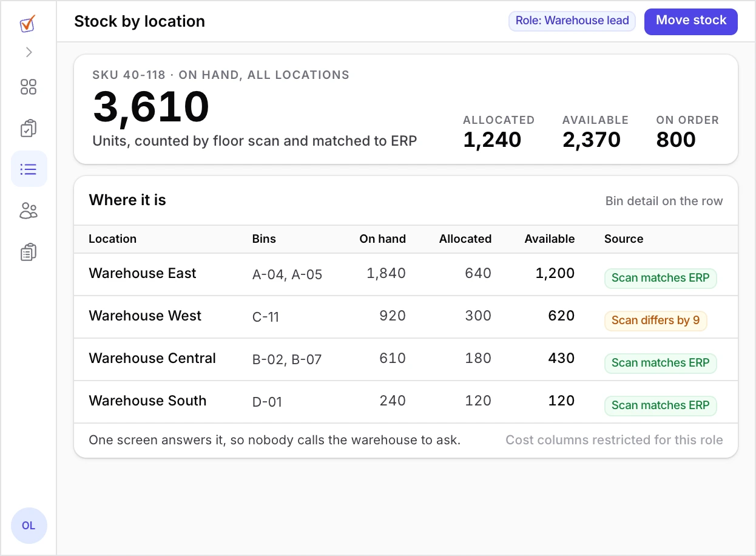Click Warehouse Central's Scan matches ERP badge
This screenshot has height=556, width=756.
pos(660,363)
